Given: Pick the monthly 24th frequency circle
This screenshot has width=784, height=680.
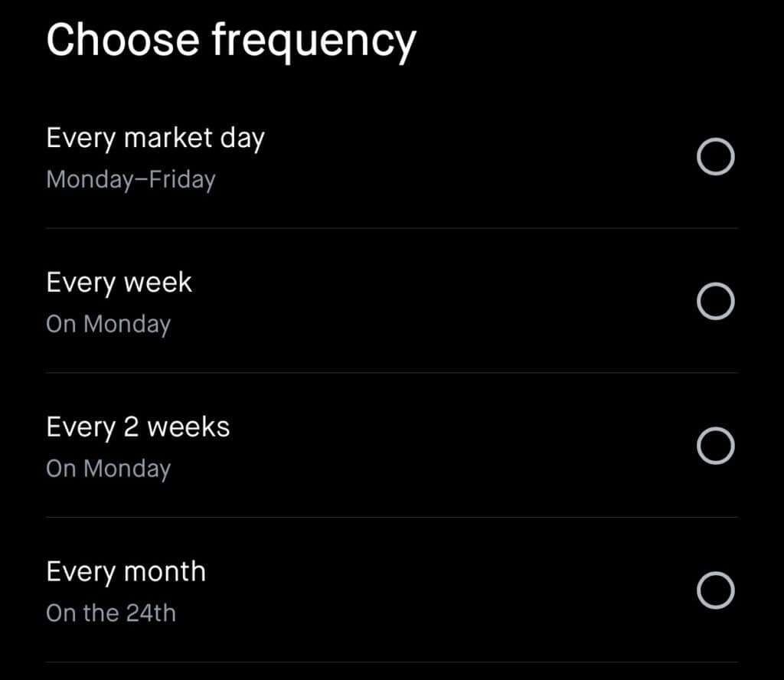Looking at the screenshot, I should tap(716, 590).
